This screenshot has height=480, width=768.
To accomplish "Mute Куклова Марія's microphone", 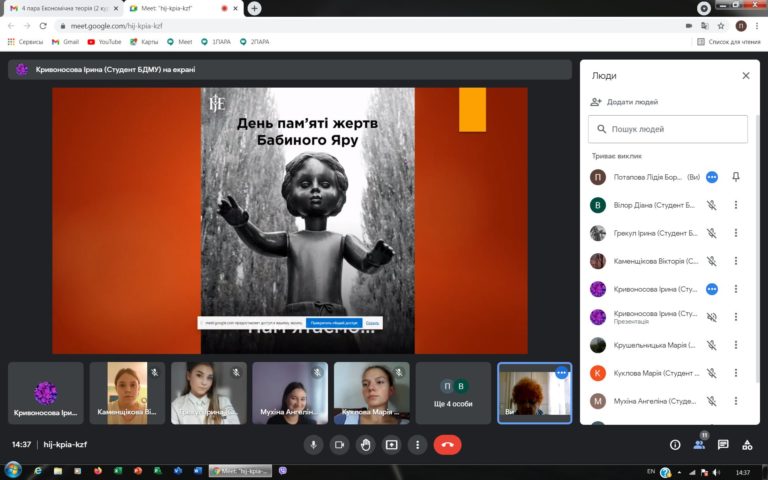I will 712,373.
